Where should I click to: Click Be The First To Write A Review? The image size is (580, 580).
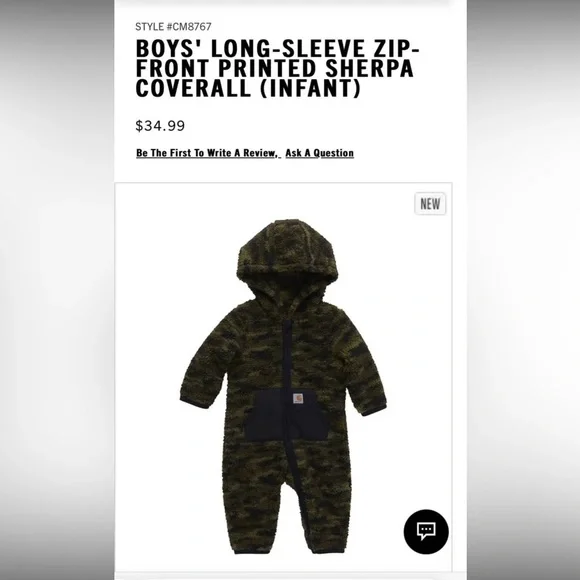coord(208,153)
